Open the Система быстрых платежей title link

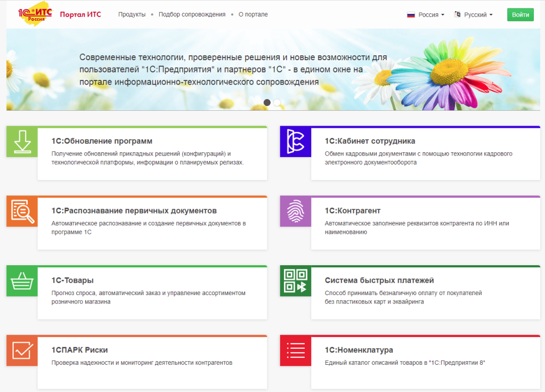pos(379,280)
